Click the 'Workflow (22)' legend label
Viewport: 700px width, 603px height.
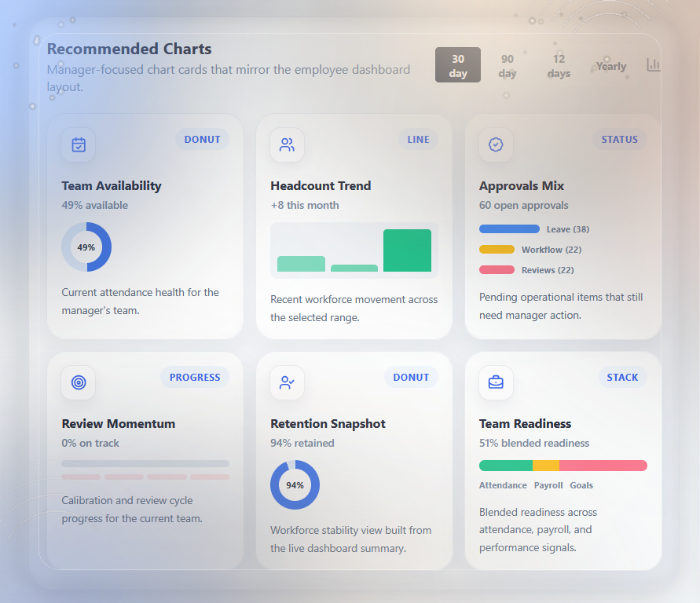(x=552, y=250)
